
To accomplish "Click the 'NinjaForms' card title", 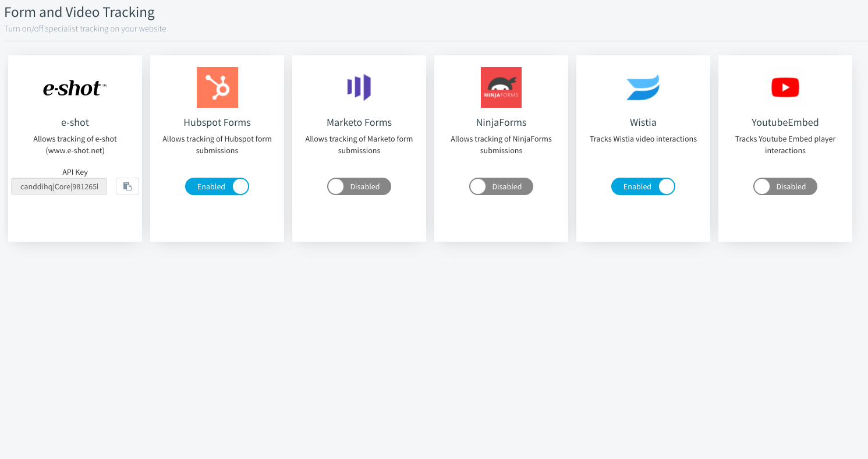I will point(501,122).
